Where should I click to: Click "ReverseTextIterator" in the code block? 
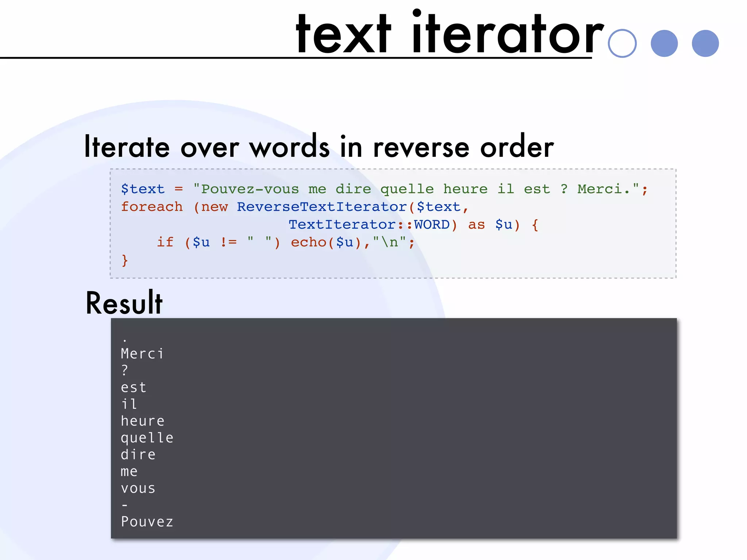click(x=322, y=207)
